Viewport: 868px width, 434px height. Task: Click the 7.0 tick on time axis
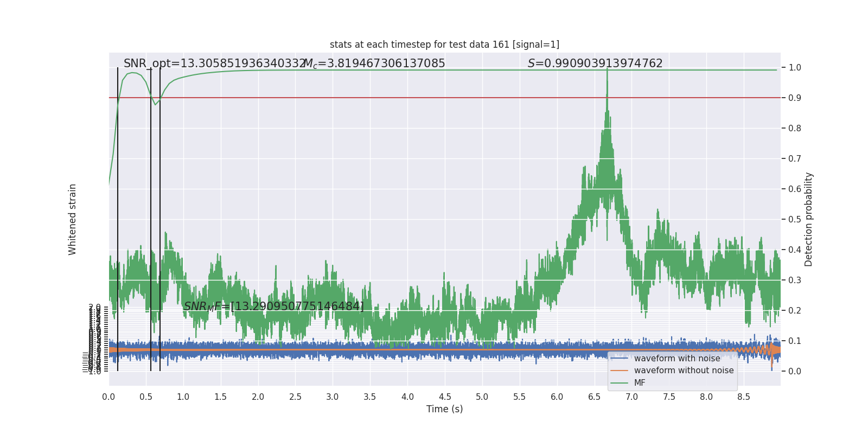click(632, 397)
